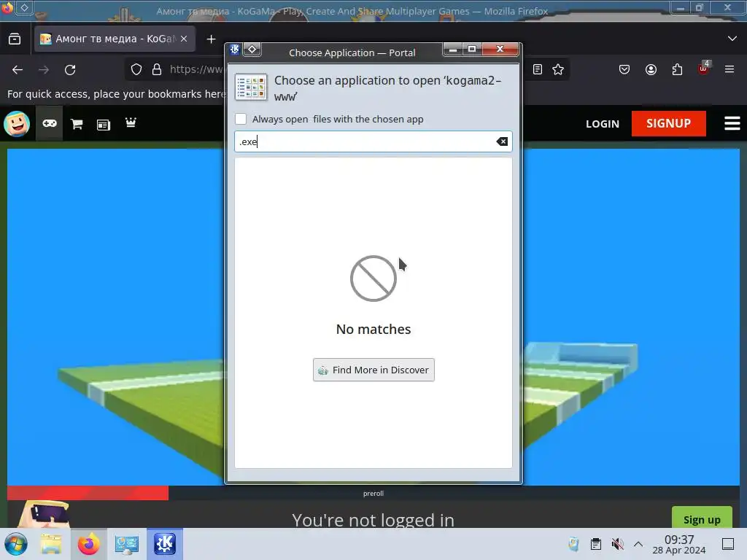Open Firefox extensions menu
The image size is (747, 560).
pos(677,69)
